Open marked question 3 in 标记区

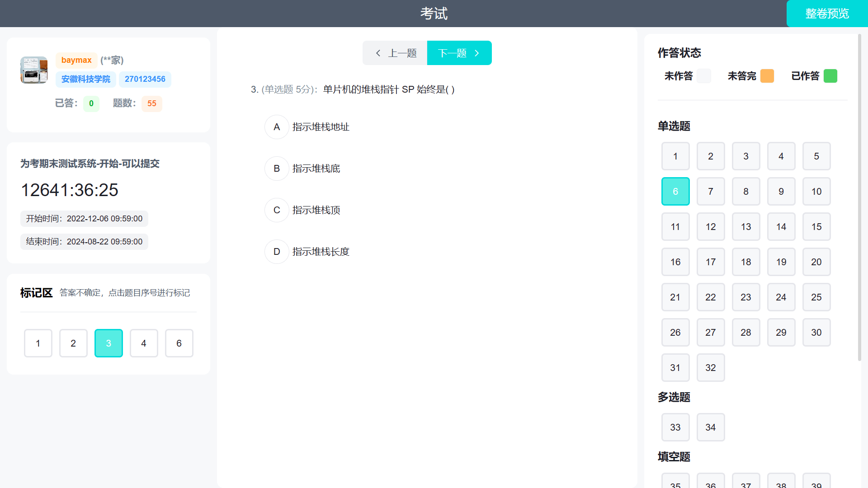pyautogui.click(x=108, y=343)
